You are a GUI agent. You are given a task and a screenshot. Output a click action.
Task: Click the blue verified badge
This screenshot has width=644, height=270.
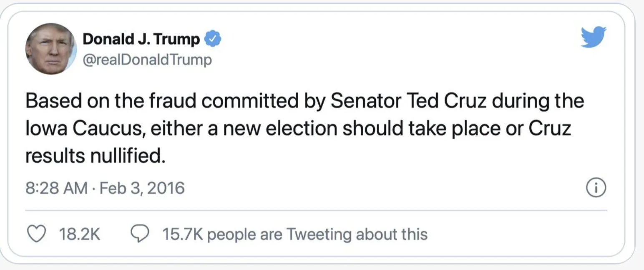213,39
